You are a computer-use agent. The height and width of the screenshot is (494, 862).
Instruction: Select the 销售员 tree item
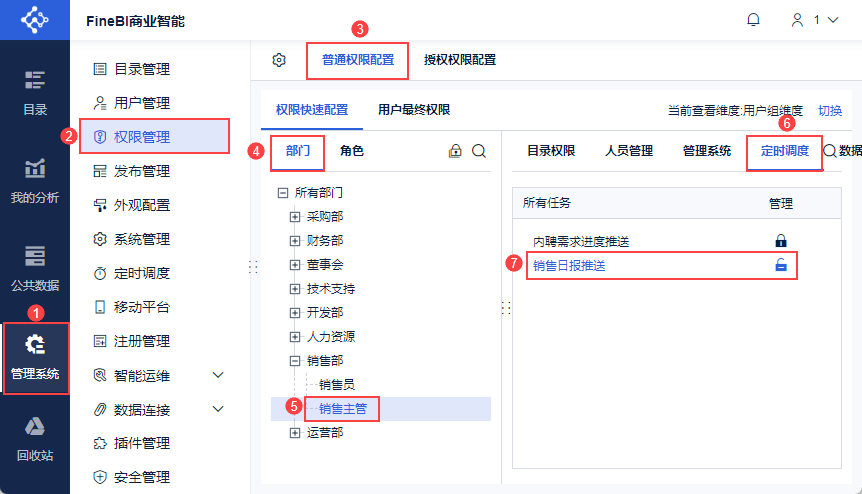click(336, 385)
